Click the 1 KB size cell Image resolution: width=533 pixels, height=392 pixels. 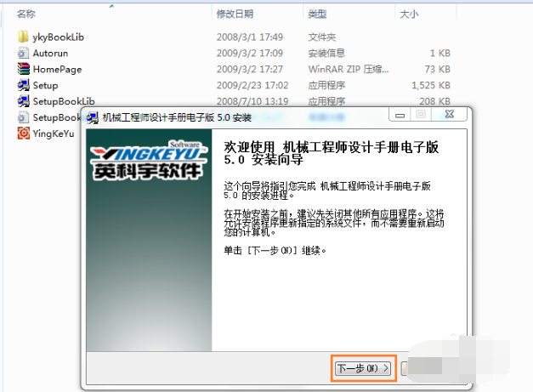click(439, 53)
